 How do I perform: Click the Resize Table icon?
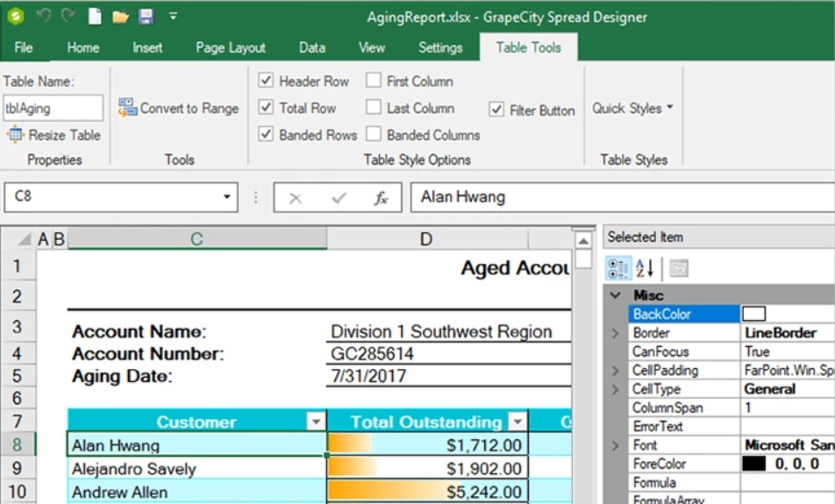16,135
